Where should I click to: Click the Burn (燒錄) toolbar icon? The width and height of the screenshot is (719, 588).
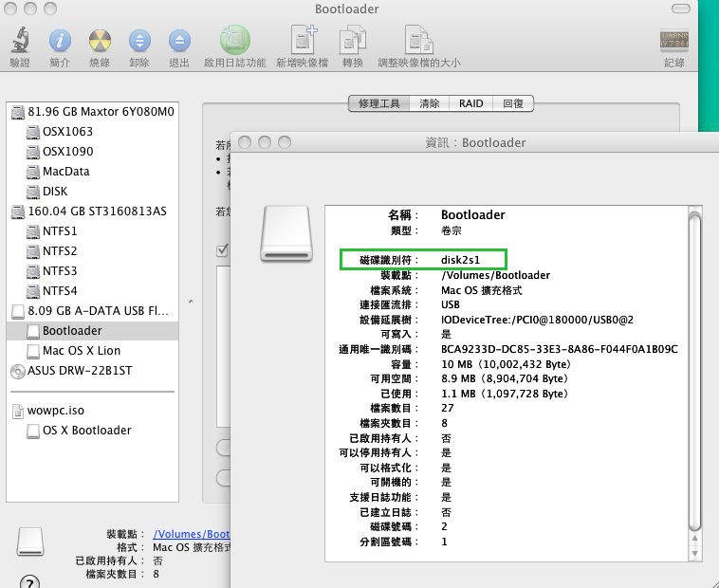click(x=100, y=41)
